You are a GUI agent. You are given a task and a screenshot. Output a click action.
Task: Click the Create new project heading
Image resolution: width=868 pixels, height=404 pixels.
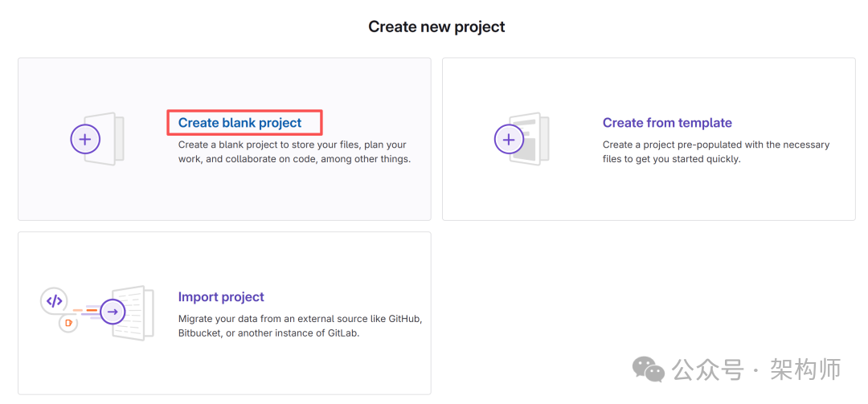pos(436,27)
